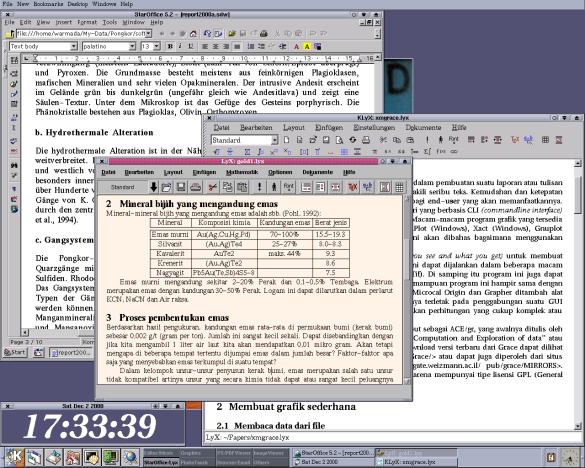Open the Einfügen menu in KLyX
Image resolution: width=585 pixels, height=468 pixels.
[x=329, y=127]
